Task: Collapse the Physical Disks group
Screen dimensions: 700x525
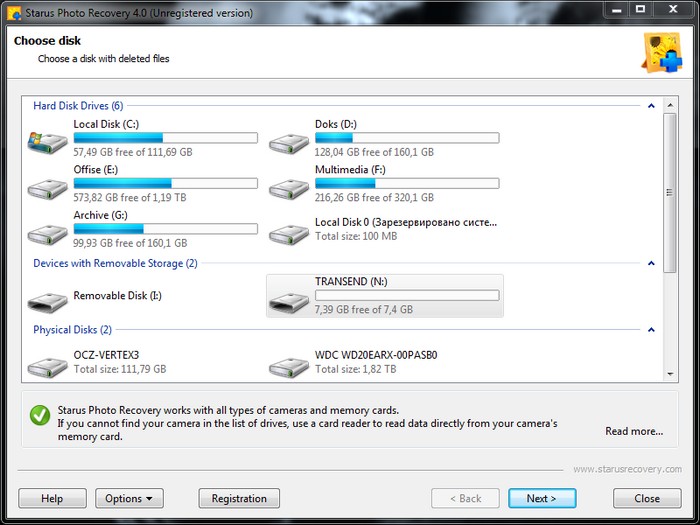Action: 651,330
